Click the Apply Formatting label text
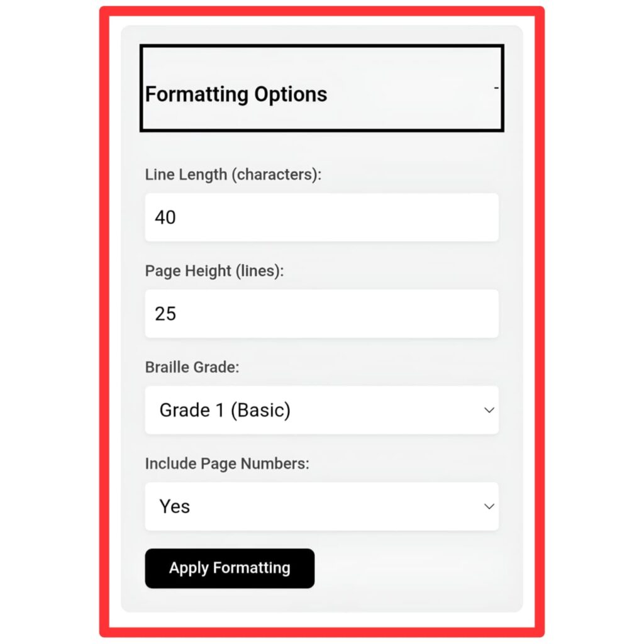Screen dimensions: 644x644 coord(229,568)
